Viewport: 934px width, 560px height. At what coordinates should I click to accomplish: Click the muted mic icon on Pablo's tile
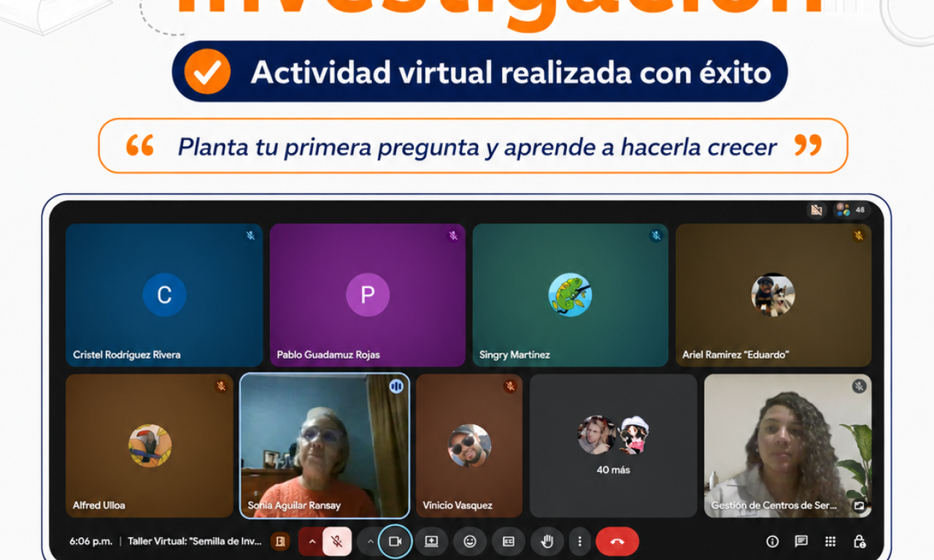(453, 236)
